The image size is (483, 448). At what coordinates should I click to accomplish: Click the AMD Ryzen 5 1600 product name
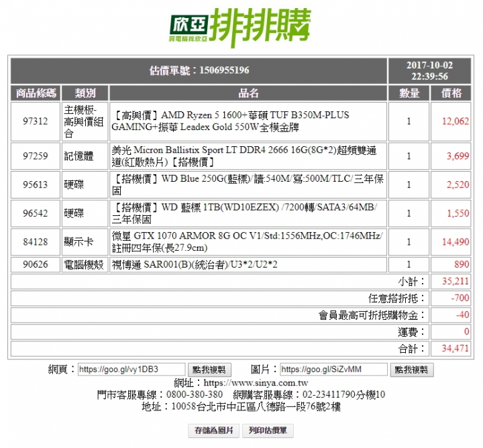click(231, 121)
